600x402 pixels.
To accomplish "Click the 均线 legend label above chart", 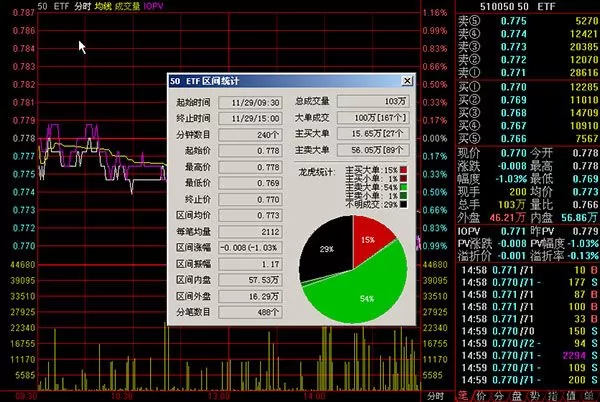I will 103,6.
